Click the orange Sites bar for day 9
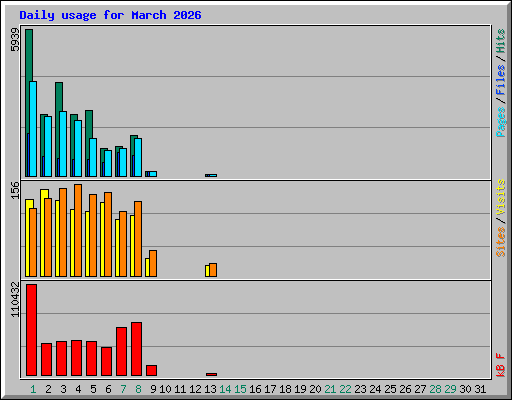This screenshot has height=400, width=512. pyautogui.click(x=153, y=263)
